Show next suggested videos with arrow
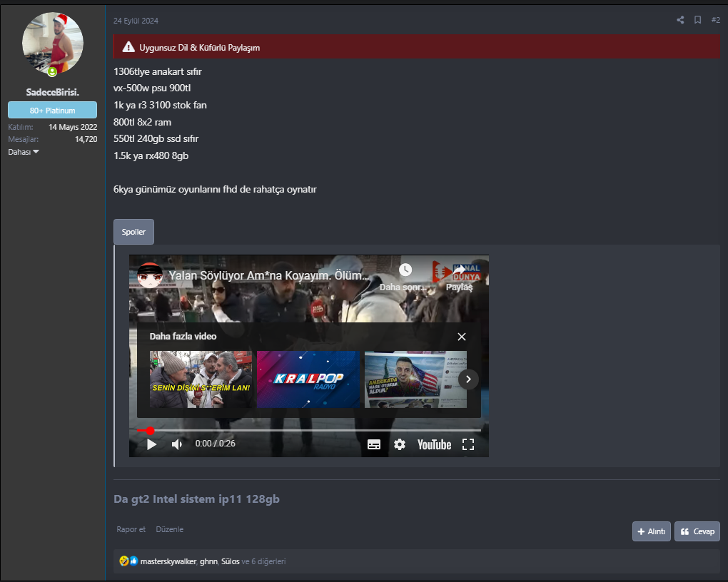 (468, 379)
